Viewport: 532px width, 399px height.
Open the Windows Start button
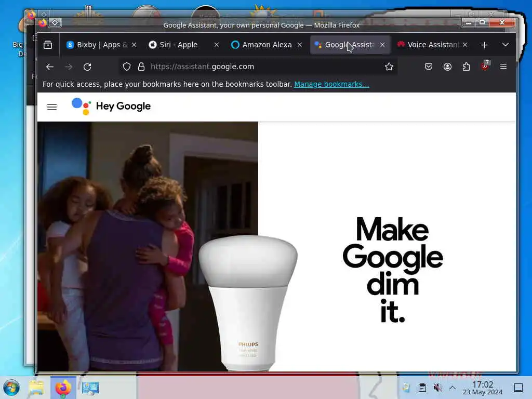click(11, 388)
